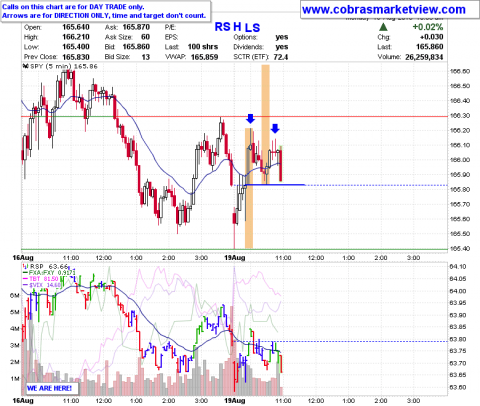Click the second blue down arrow marker
This screenshot has width=480, height=406.
275,128
